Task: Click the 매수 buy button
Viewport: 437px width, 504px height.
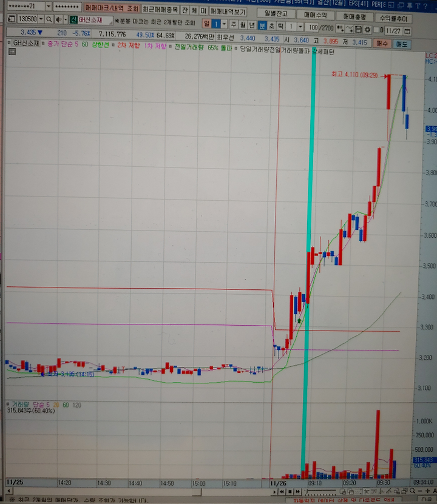Action: point(382,42)
